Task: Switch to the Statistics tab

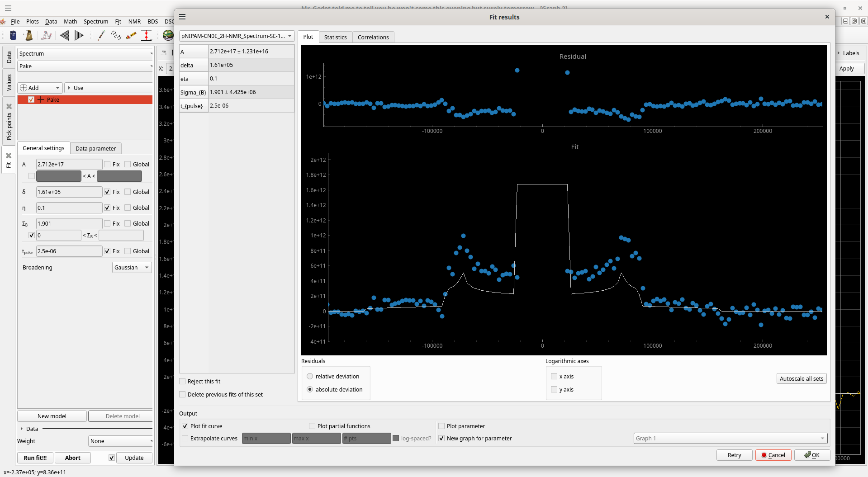Action: pyautogui.click(x=335, y=37)
